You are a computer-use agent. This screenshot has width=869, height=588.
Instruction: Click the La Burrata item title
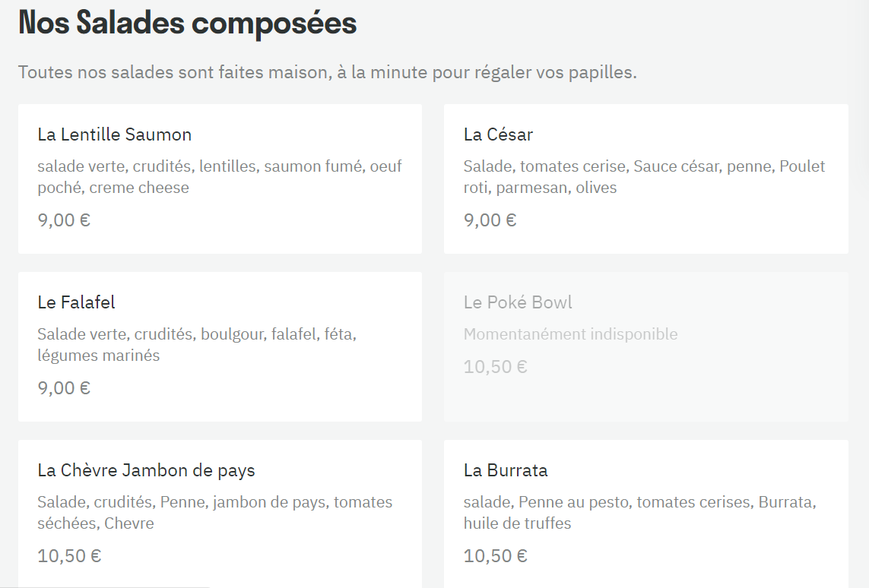pyautogui.click(x=506, y=470)
